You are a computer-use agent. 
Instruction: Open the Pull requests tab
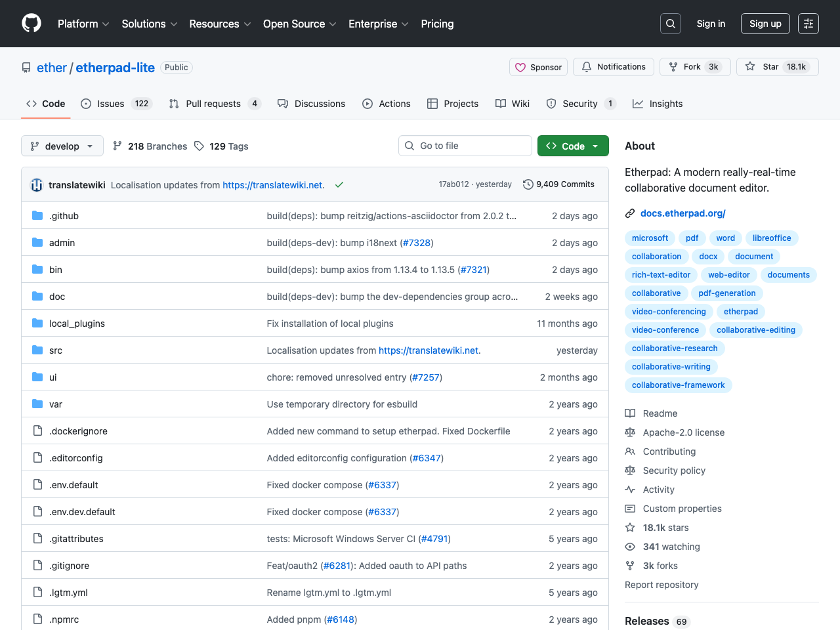tap(214, 104)
